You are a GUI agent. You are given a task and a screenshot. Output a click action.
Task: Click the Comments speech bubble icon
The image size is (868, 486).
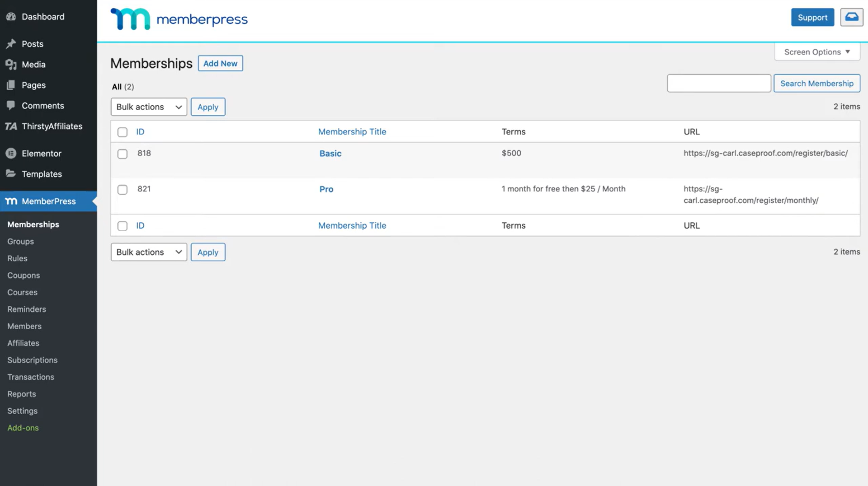(x=11, y=105)
